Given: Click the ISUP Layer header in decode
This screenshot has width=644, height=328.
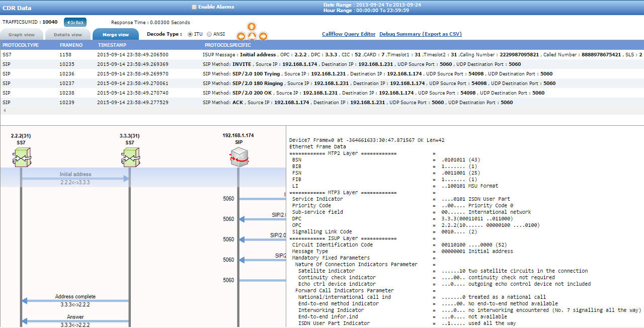Looking at the screenshot, I should (x=343, y=238).
